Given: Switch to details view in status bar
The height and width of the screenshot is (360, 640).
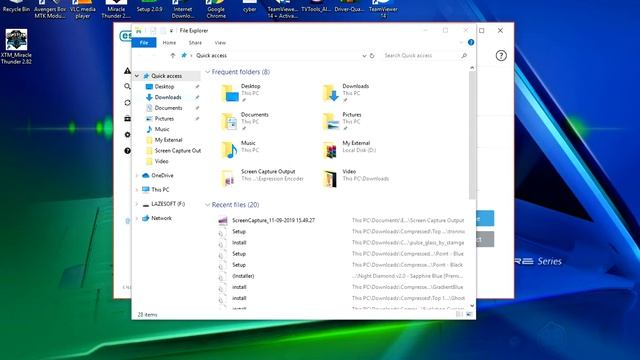Looking at the screenshot, I should pos(459,314).
